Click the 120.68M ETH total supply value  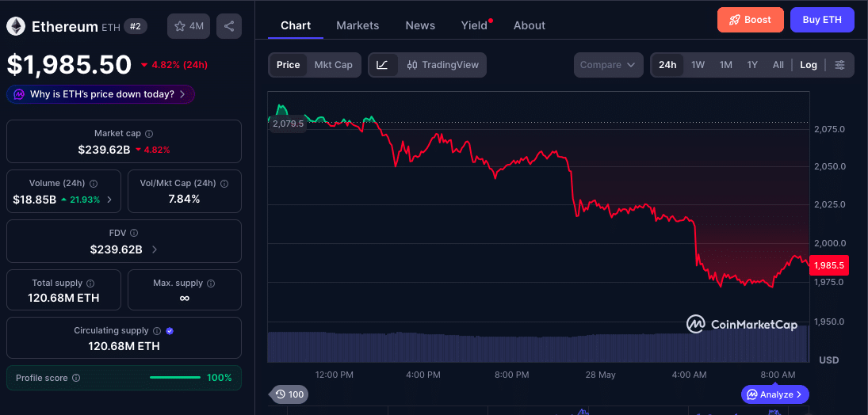click(x=63, y=299)
